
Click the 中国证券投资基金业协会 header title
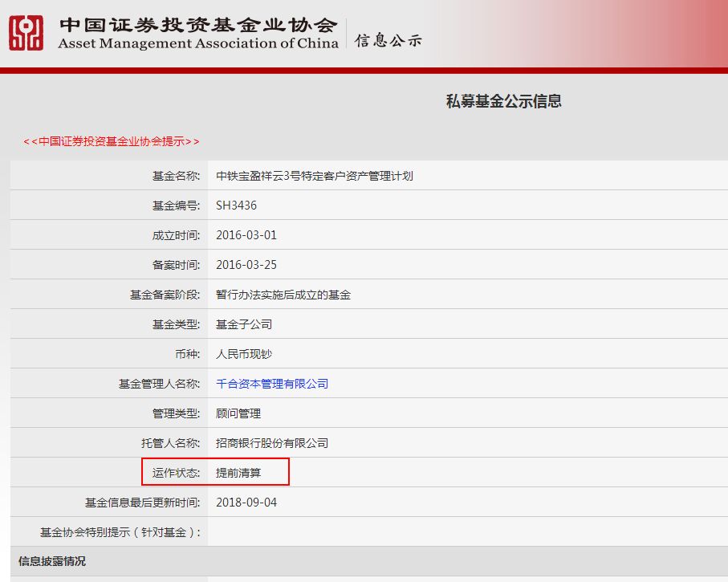(x=197, y=25)
